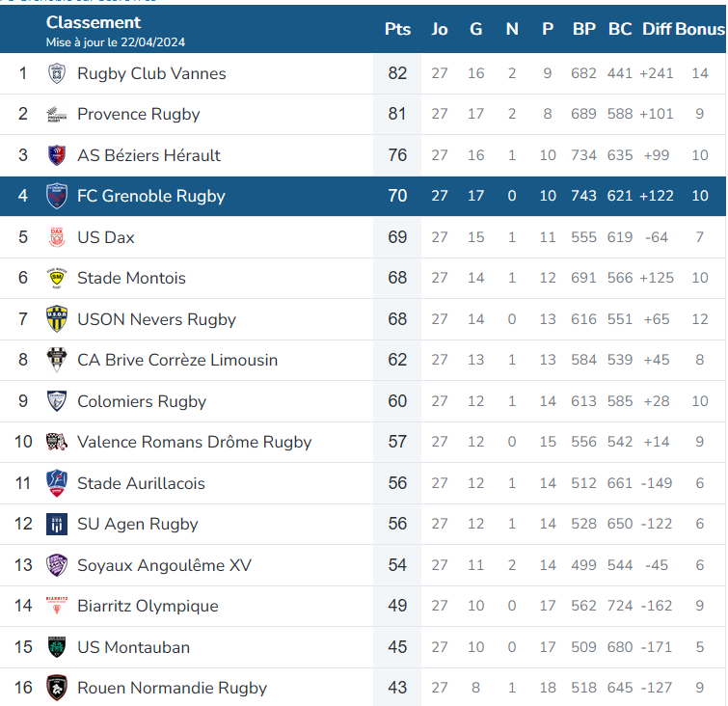
Task: Click the AS Béziers Hérault crest
Action: pyautogui.click(x=57, y=155)
